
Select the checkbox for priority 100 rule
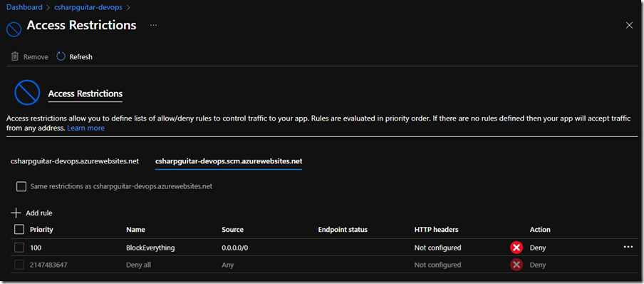19,248
